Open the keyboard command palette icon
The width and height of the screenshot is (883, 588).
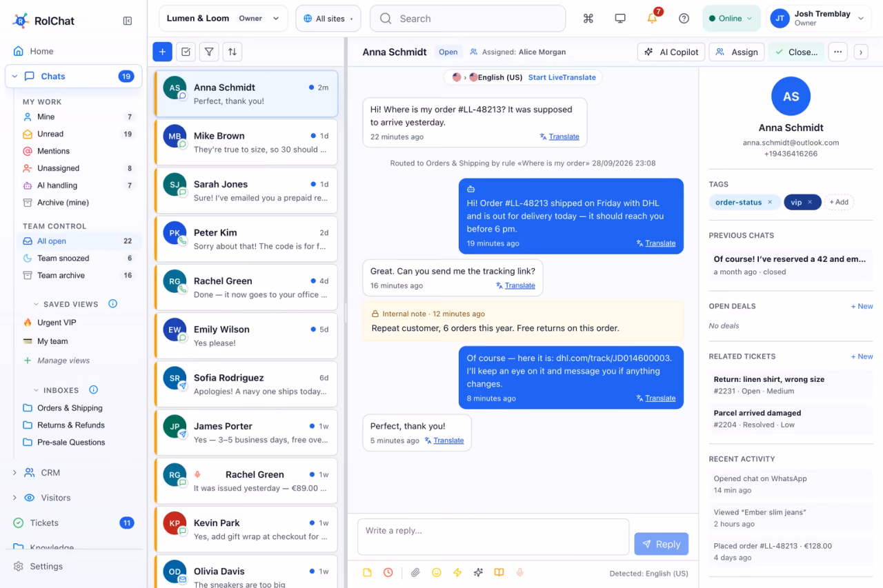[x=588, y=19]
